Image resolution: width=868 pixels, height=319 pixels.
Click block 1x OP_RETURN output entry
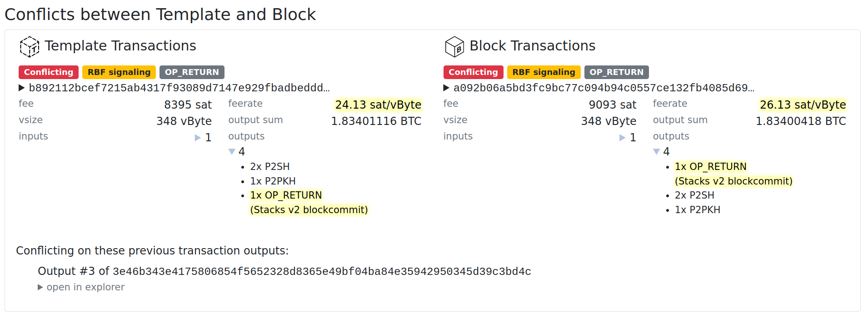711,167
